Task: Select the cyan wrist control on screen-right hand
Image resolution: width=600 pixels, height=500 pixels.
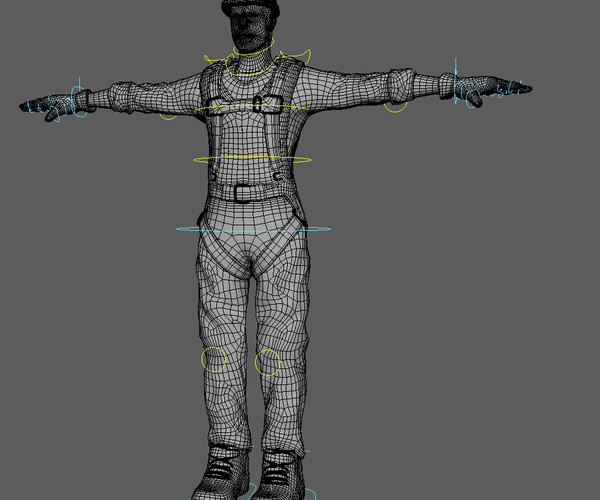Action: pos(457,81)
